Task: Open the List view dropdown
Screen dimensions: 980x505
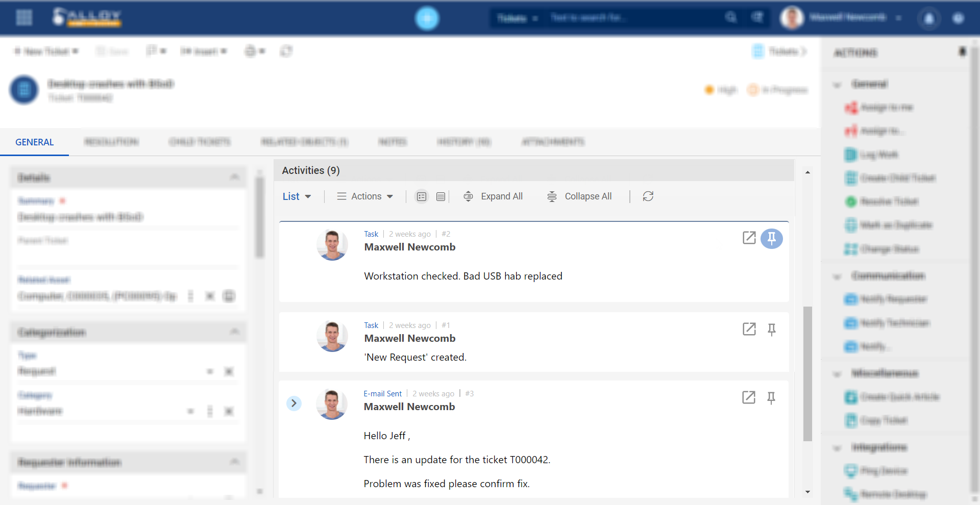Action: [x=297, y=196]
